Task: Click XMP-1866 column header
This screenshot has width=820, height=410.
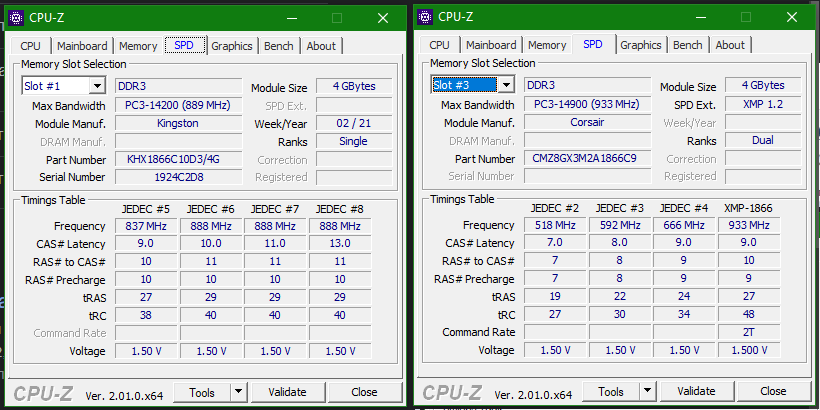Action: pos(748,208)
